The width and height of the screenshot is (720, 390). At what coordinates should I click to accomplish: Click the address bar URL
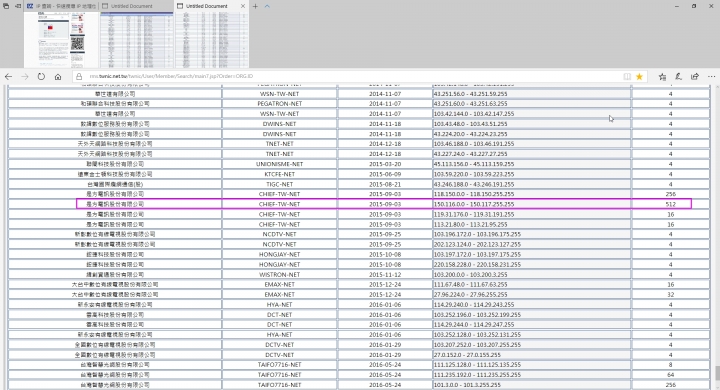click(x=171, y=77)
